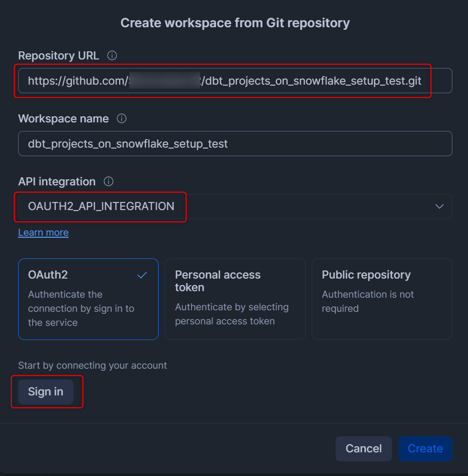Screen dimensions: 468x476
Task: Click the Workspace name label text
Action: point(63,119)
